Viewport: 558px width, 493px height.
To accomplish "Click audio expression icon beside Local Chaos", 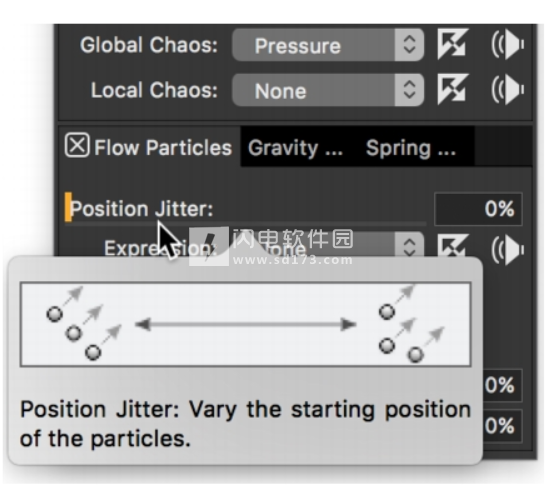I will click(508, 90).
